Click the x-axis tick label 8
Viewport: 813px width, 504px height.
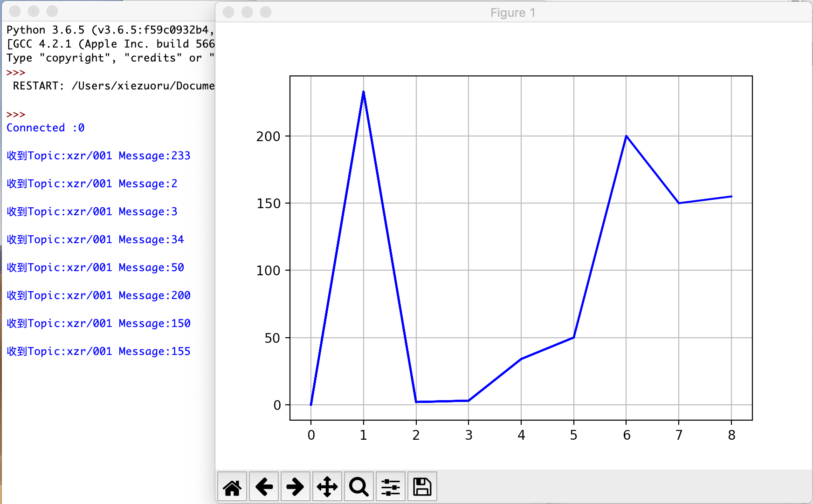pos(731,435)
